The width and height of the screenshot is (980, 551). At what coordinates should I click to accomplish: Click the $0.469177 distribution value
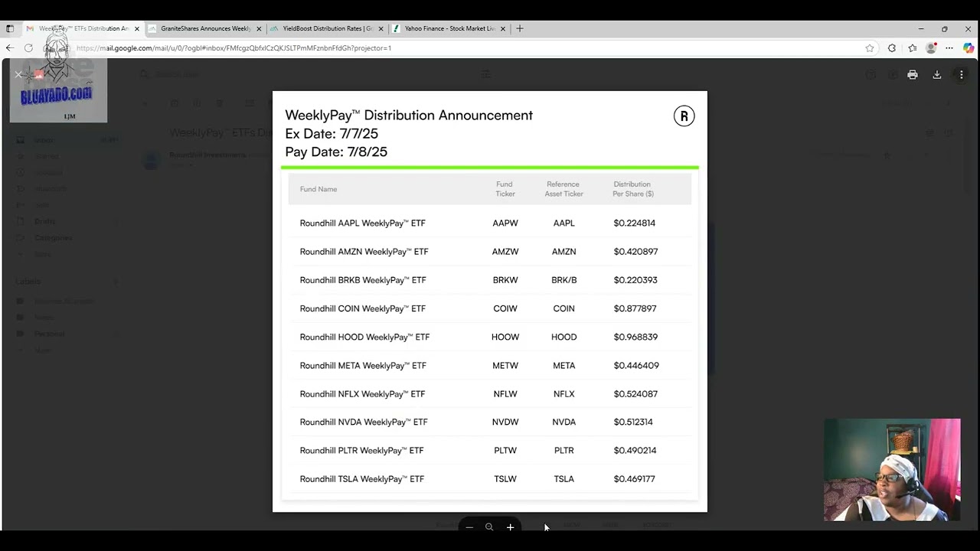[634, 479]
